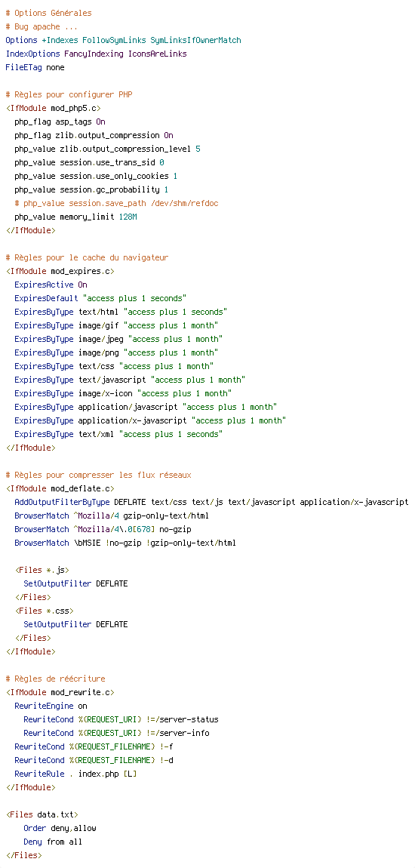This screenshot has height=868, width=415.
Task: Select ExpiresByType image/x-icon line
Action: pyautogui.click(x=123, y=393)
